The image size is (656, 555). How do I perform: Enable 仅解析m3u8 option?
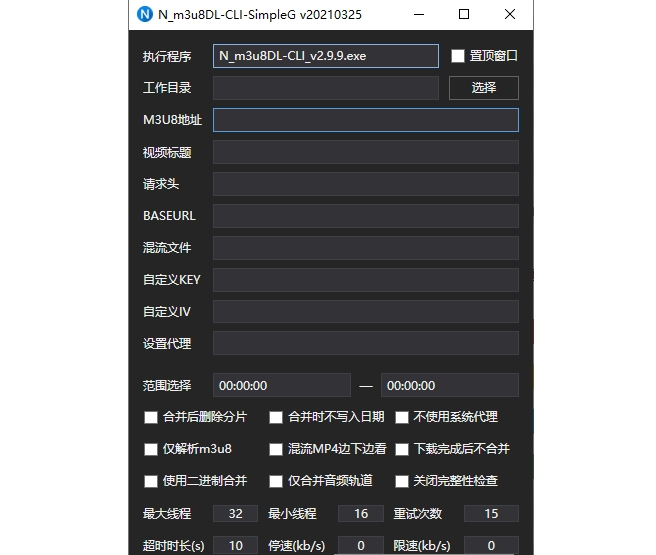(x=151, y=449)
